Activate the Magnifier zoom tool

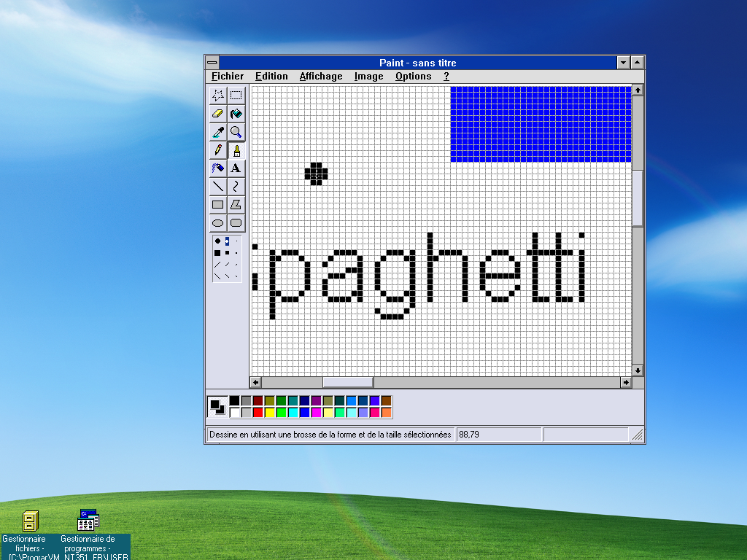click(x=236, y=132)
